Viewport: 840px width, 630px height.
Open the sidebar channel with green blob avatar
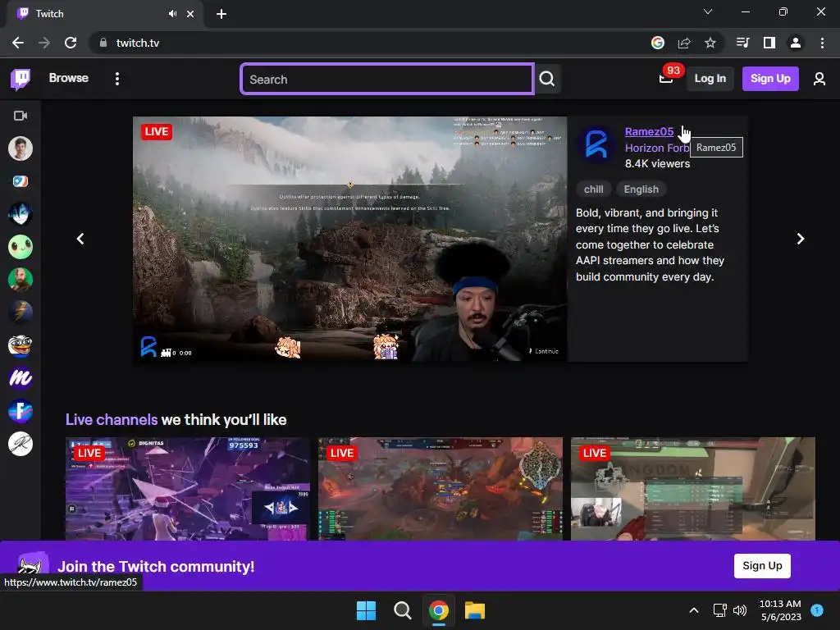pyautogui.click(x=21, y=247)
